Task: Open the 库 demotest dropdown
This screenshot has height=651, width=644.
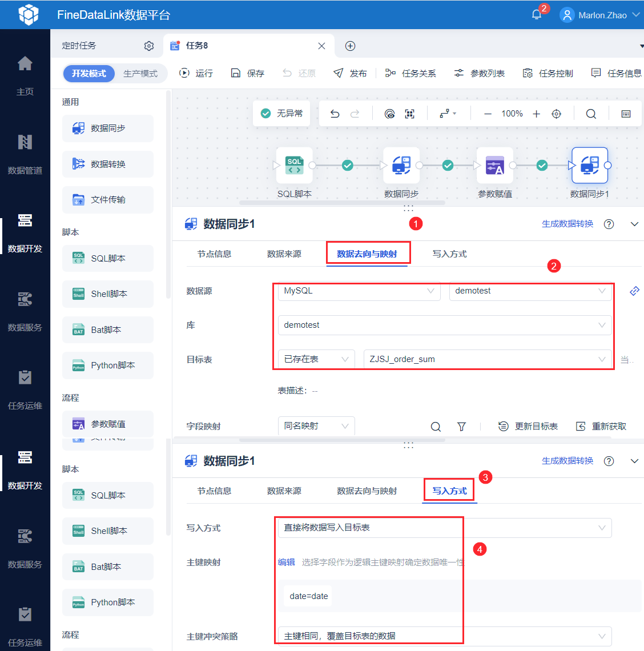Action: coord(445,325)
